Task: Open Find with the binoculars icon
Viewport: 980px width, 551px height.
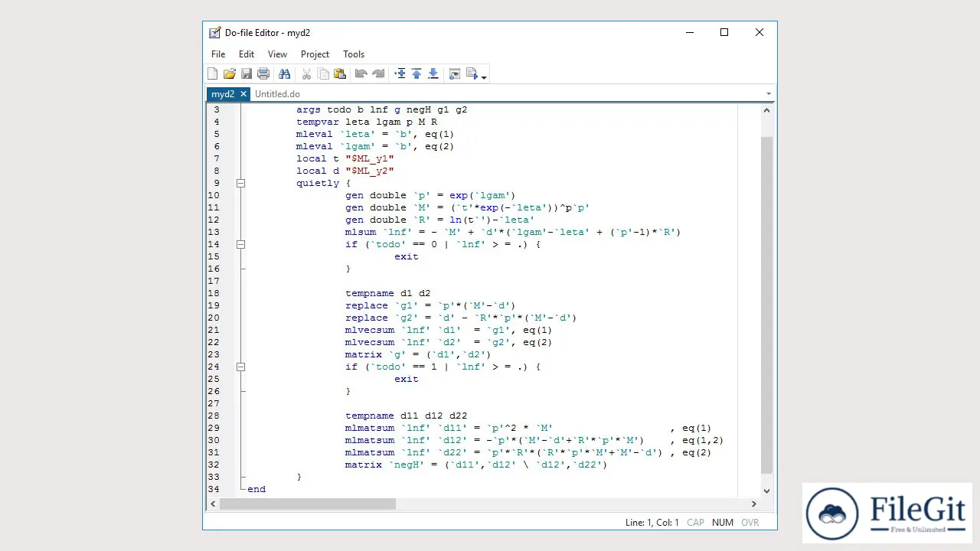Action: pyautogui.click(x=284, y=73)
